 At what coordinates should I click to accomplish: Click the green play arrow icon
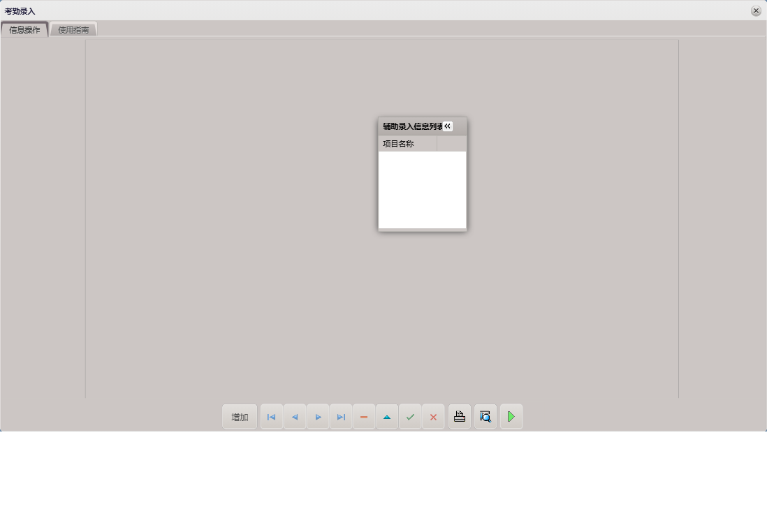point(511,417)
